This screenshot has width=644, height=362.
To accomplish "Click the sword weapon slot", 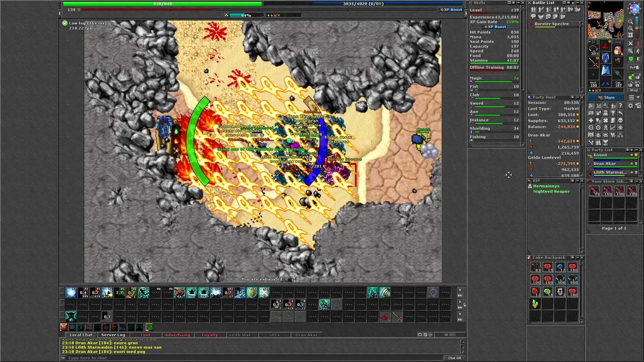I will pyautogui.click(x=594, y=62).
